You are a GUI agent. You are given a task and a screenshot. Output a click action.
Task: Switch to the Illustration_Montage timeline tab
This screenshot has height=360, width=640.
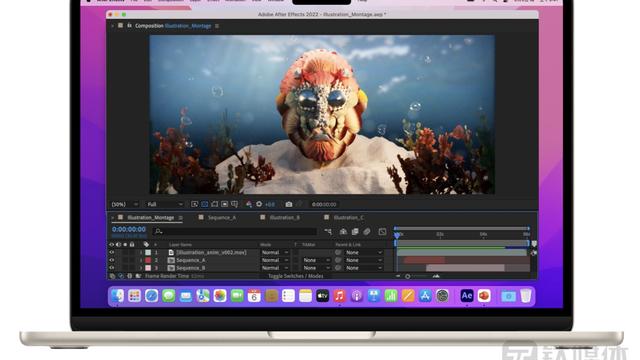(x=151, y=218)
